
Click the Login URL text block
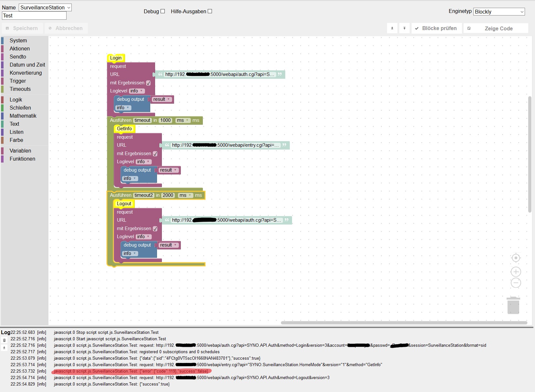(220, 75)
